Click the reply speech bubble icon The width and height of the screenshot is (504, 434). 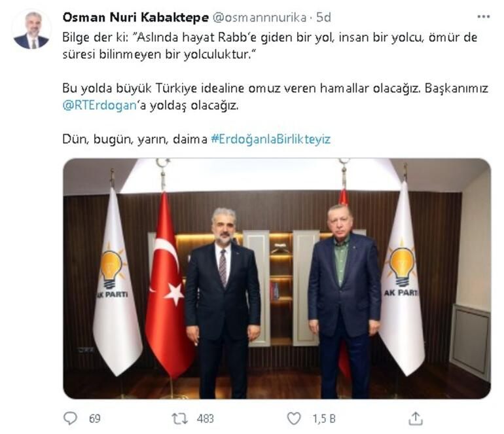tap(70, 418)
